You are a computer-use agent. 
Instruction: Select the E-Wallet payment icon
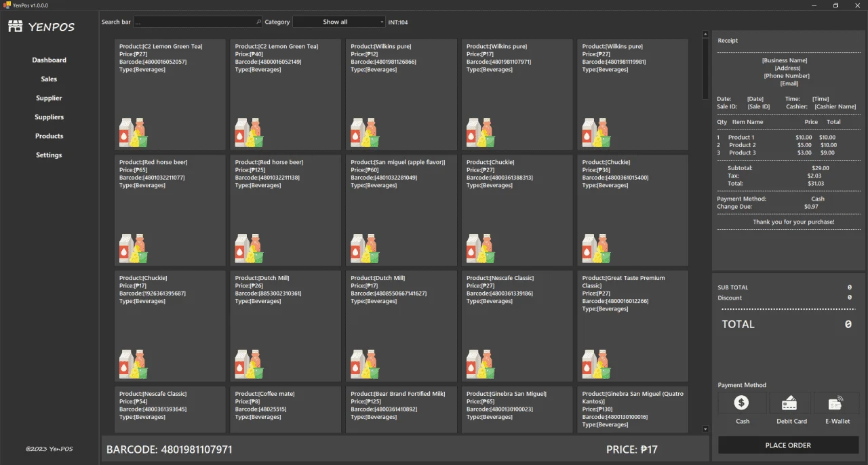pos(835,403)
